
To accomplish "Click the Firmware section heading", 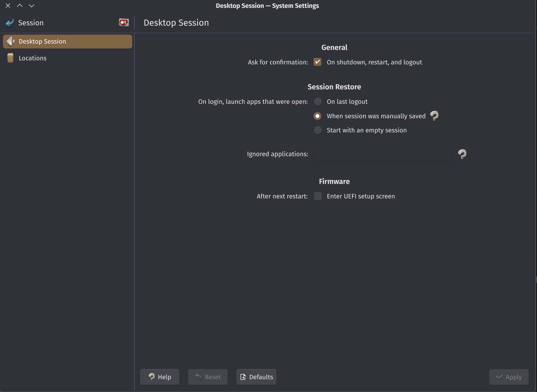I will pyautogui.click(x=334, y=182).
